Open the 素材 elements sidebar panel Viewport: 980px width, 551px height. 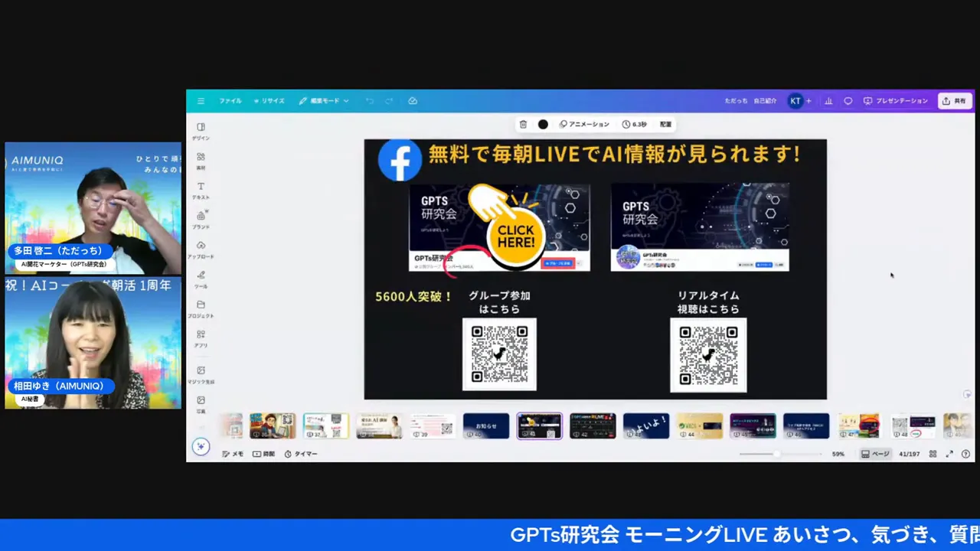coord(201,161)
